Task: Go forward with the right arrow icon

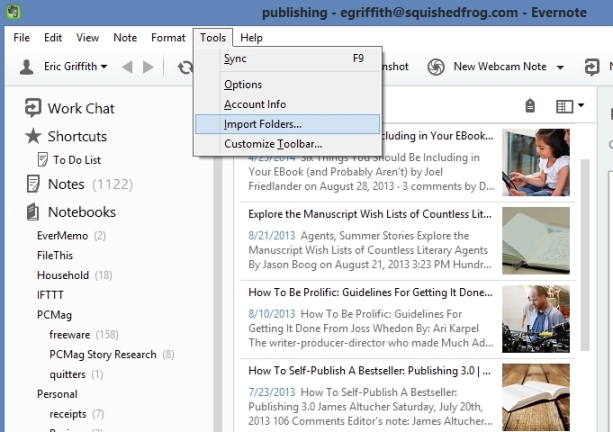Action: pyautogui.click(x=148, y=67)
